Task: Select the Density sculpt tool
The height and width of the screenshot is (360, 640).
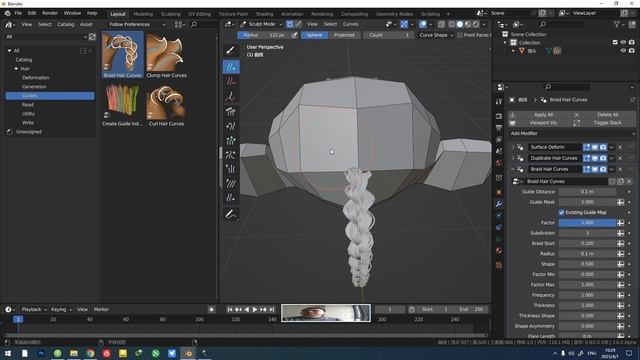Action: (x=231, y=96)
